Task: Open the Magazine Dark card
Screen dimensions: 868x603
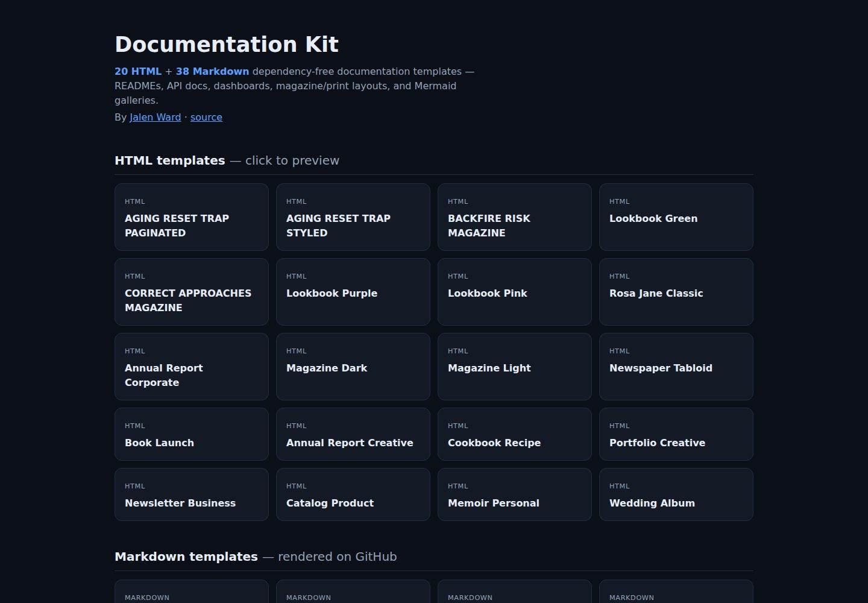Action: click(x=353, y=367)
